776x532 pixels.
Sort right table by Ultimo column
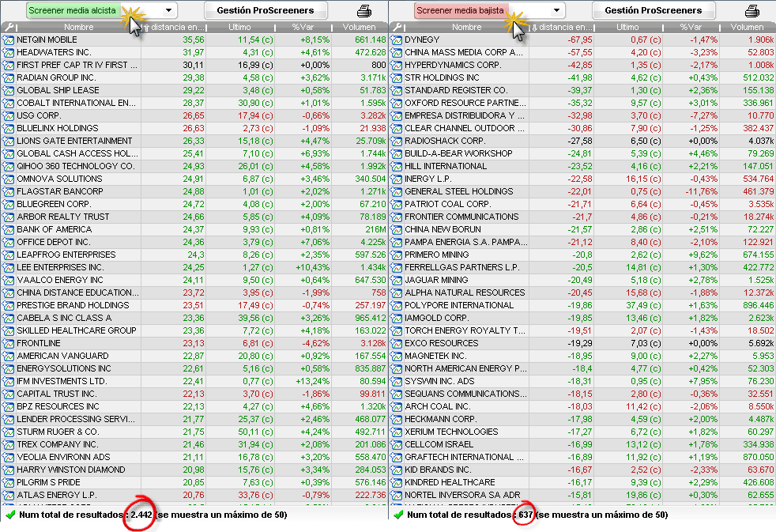tap(628, 27)
